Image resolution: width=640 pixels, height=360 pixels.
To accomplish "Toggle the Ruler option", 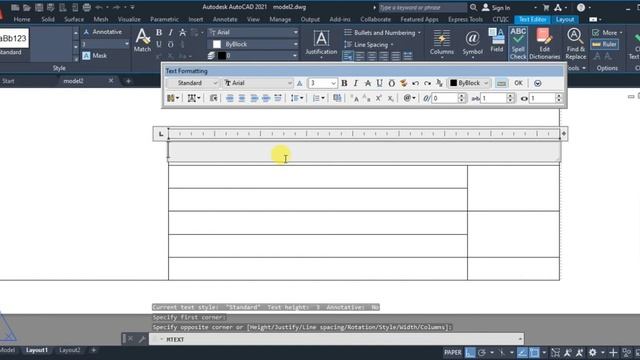I will pos(604,44).
